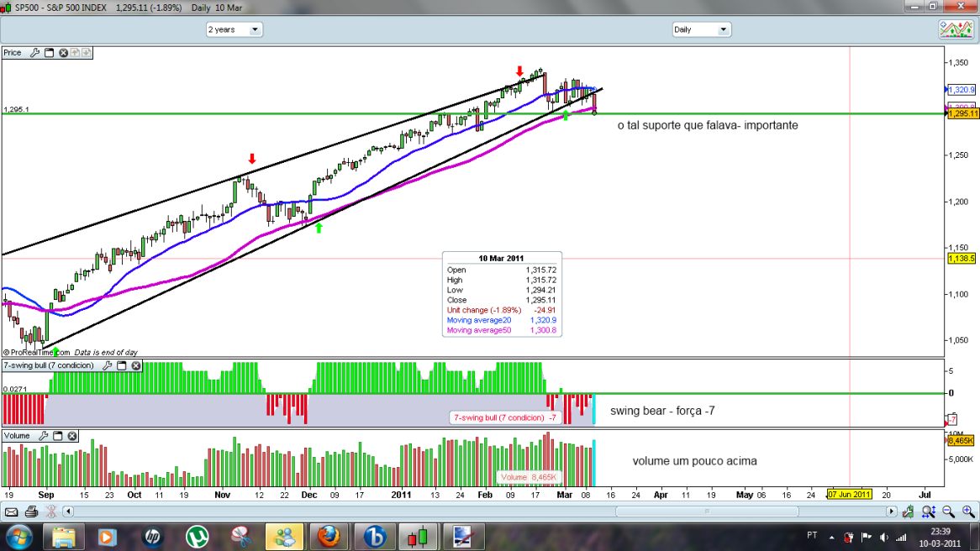Open the blue 'b' app taskbar icon

(374, 538)
